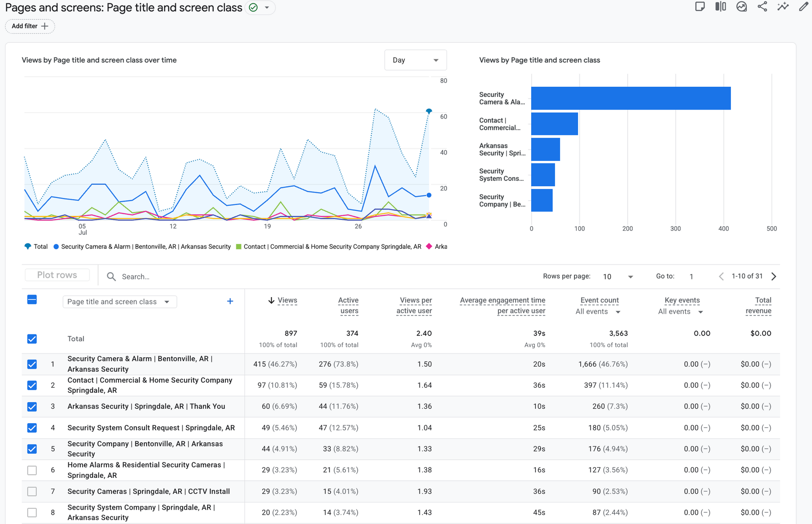The width and height of the screenshot is (812, 524).
Task: Check the Security Cameras CCTV Install row
Action: click(x=32, y=491)
